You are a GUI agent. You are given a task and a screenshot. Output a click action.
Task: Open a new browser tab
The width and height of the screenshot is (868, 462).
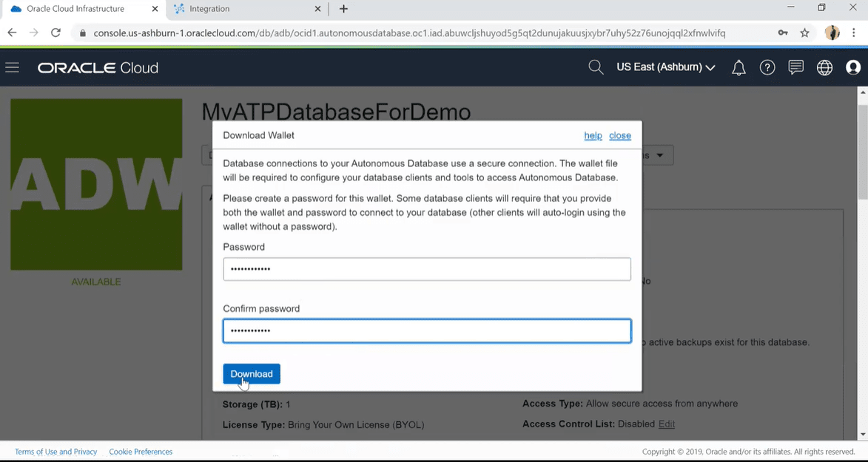tap(344, 9)
